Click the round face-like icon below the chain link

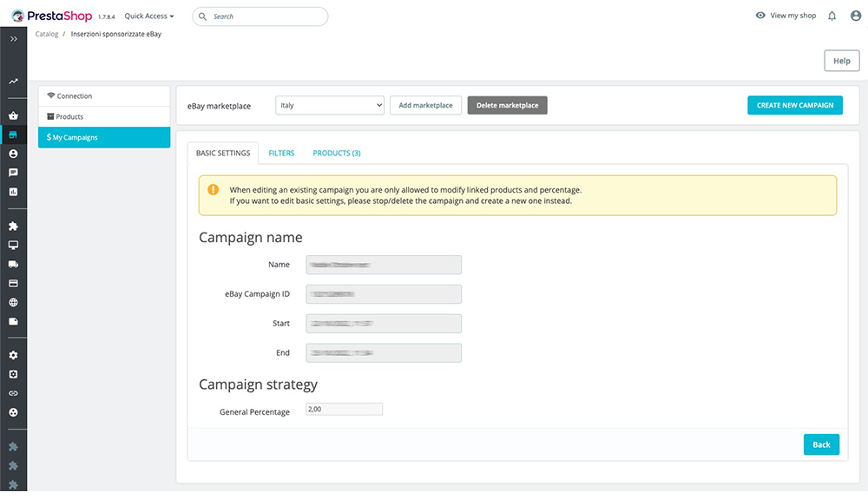tap(13, 412)
